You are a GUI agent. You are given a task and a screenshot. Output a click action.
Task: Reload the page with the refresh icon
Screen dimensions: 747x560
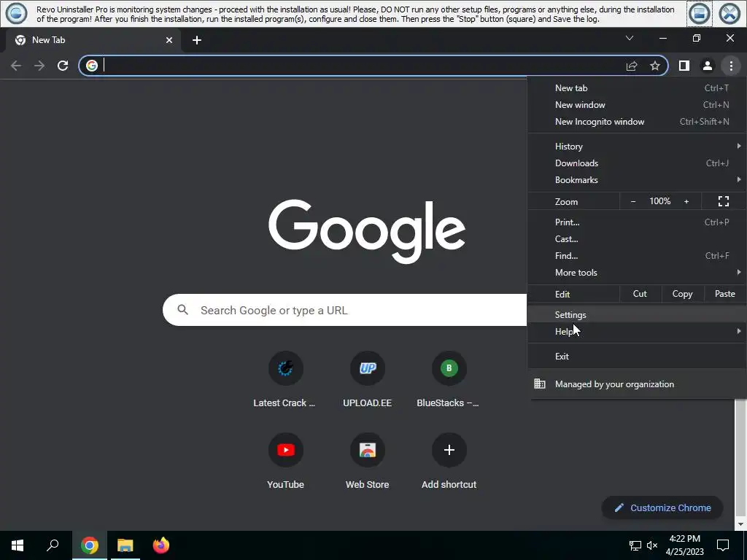click(x=63, y=66)
